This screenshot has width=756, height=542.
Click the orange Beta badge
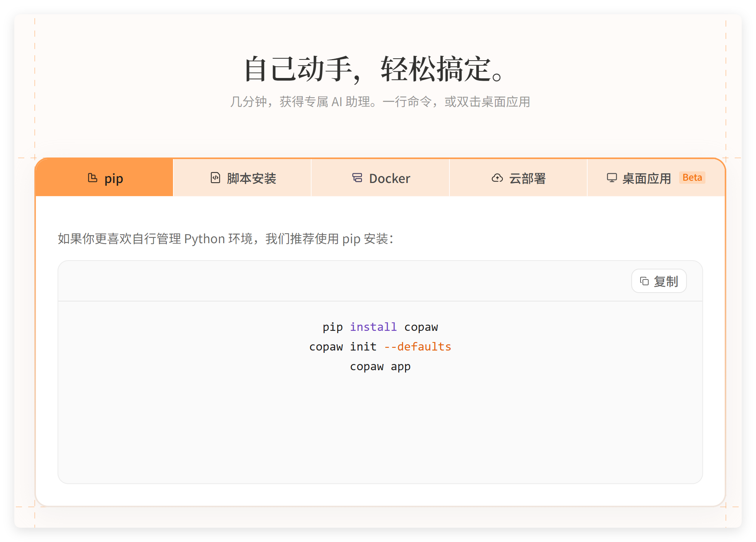[692, 178]
